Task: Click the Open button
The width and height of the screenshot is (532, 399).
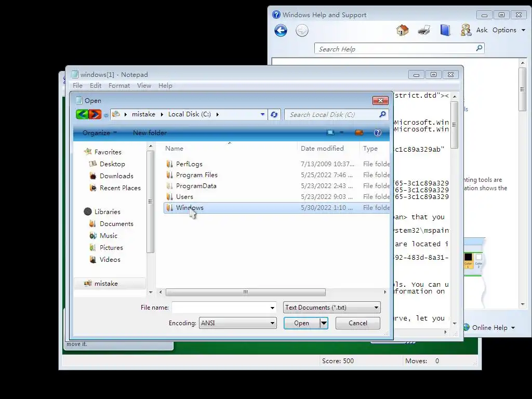Action: [x=302, y=323]
